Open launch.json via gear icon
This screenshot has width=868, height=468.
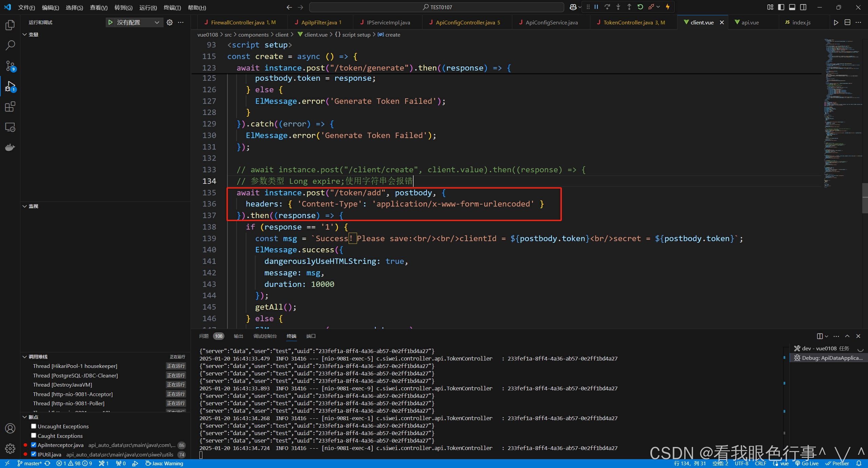click(x=170, y=22)
